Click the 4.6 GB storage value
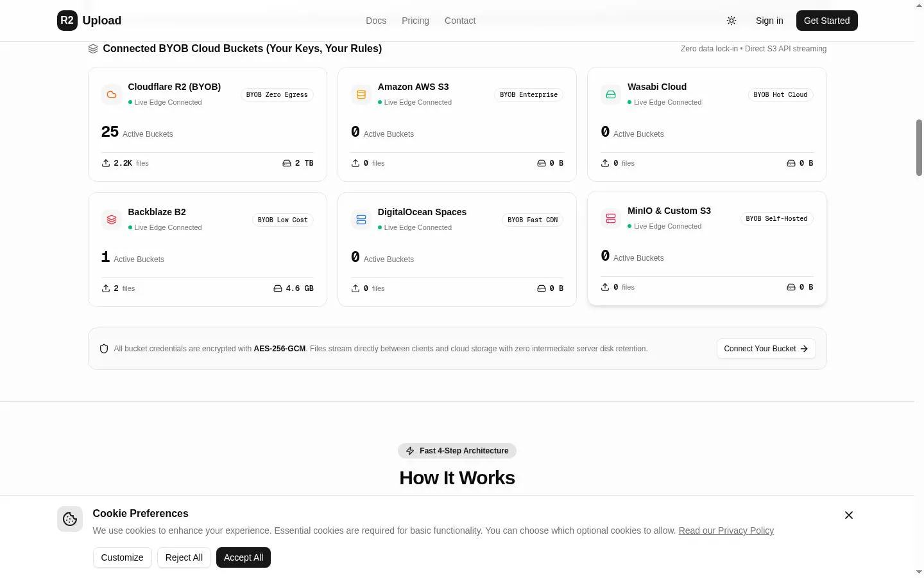The height and width of the screenshot is (578, 924). [x=300, y=288]
